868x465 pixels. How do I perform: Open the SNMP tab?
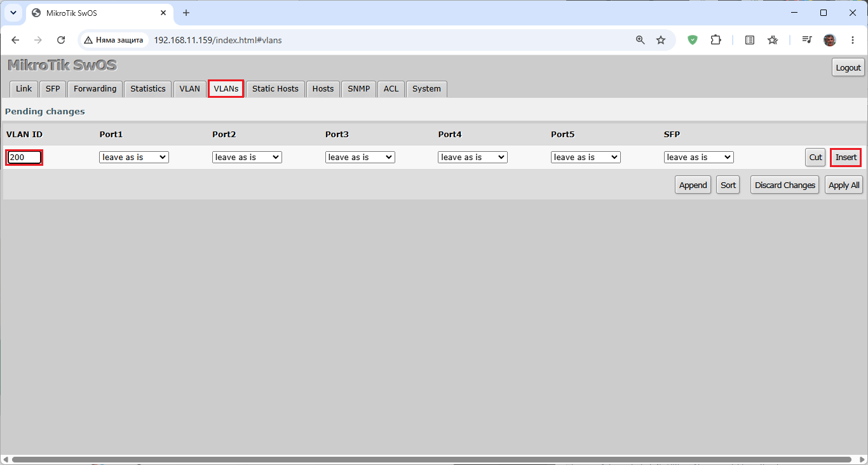[x=359, y=89]
